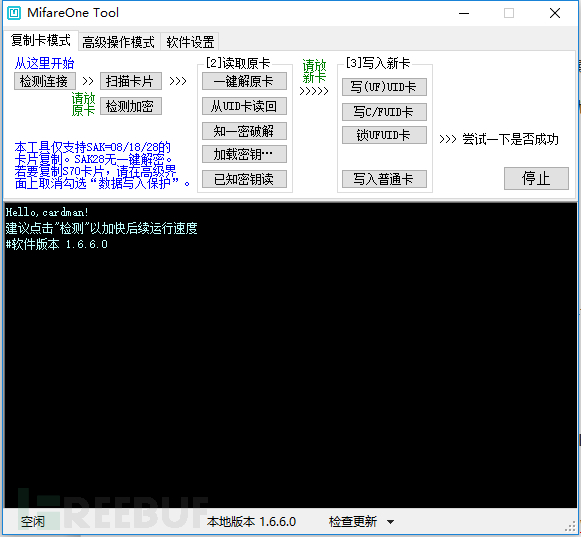Viewport: 581px width, 537px height.
Task: Open the 软件设置 tab
Action: [x=190, y=42]
